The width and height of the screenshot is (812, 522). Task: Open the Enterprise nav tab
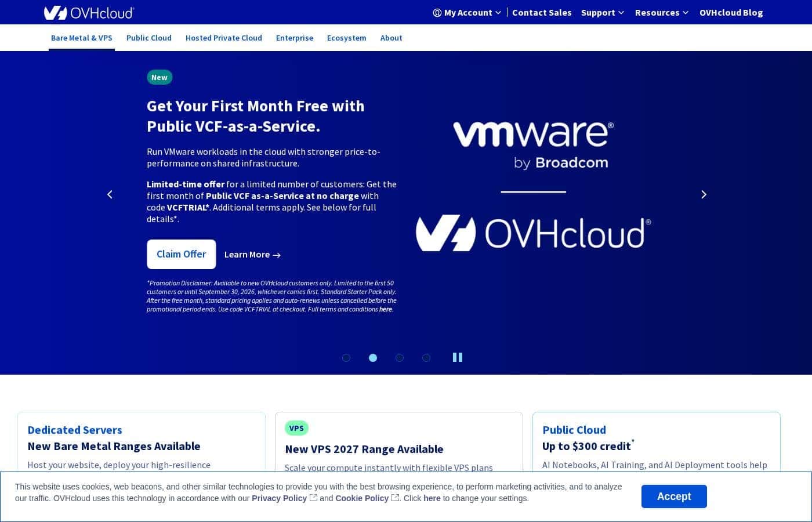[x=295, y=38]
